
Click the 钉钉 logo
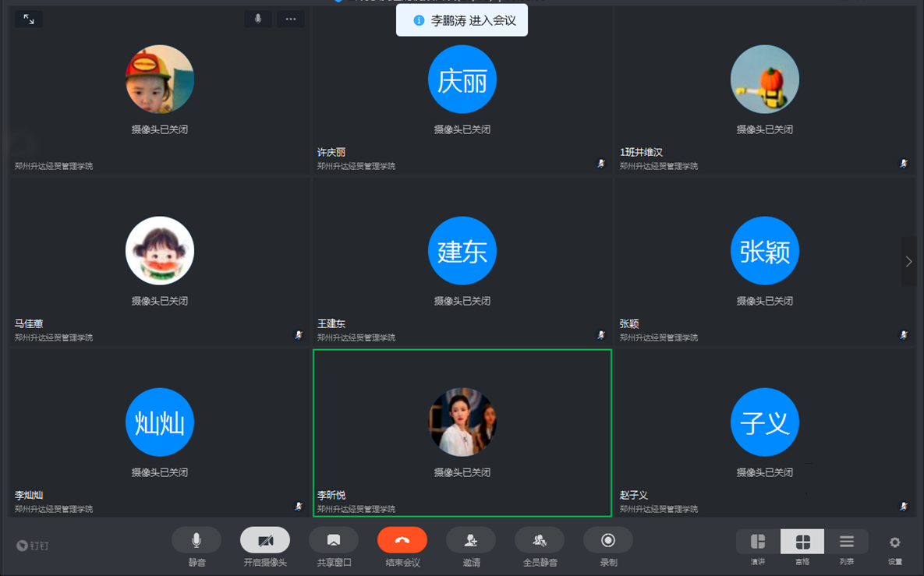coord(33,546)
